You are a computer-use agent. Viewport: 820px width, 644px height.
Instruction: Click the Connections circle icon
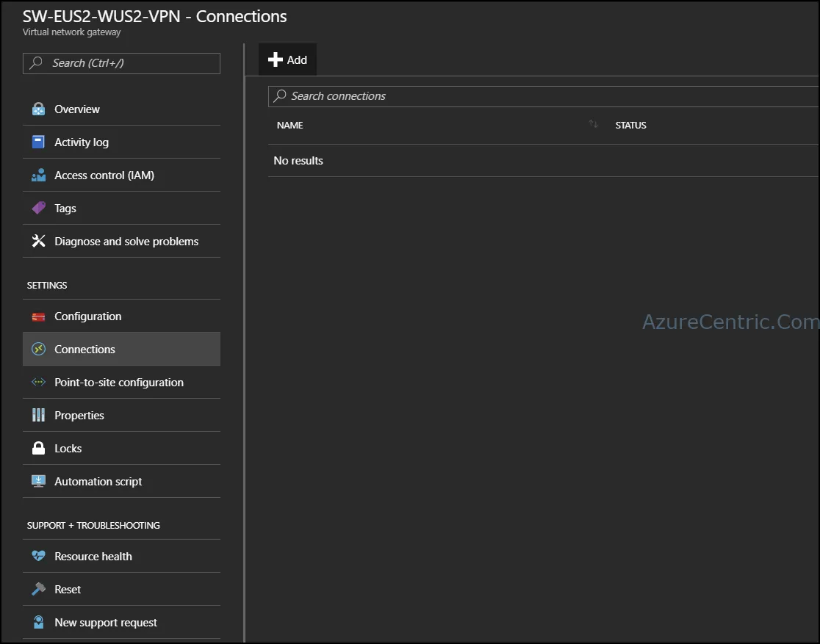[38, 349]
